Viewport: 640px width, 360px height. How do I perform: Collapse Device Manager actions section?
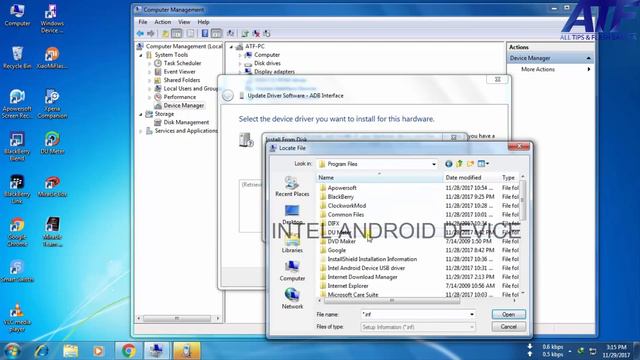588,58
